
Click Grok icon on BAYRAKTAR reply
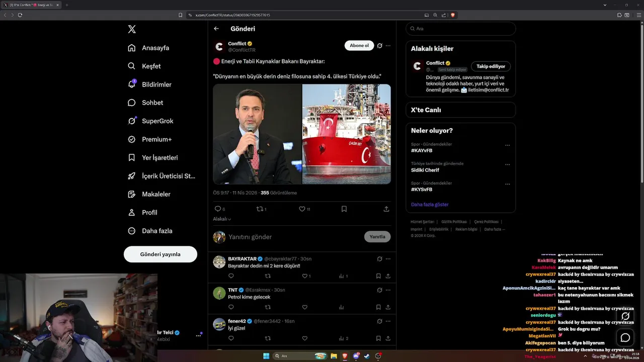(379, 259)
